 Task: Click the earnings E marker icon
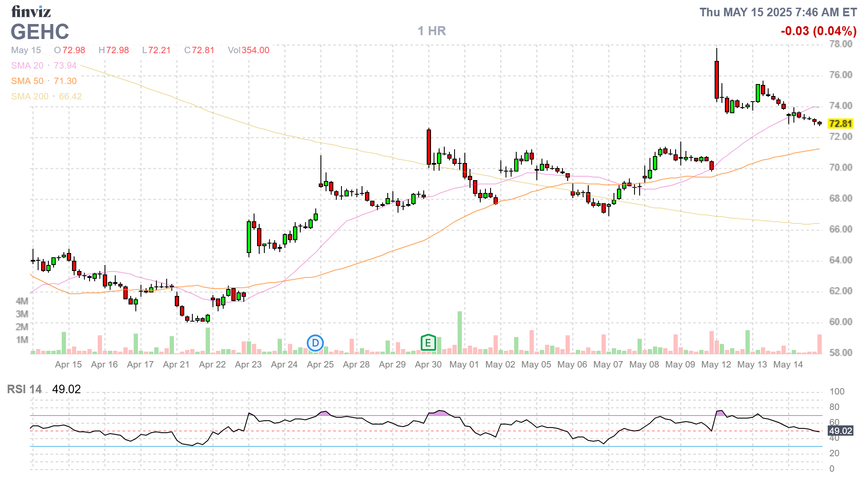click(x=428, y=343)
